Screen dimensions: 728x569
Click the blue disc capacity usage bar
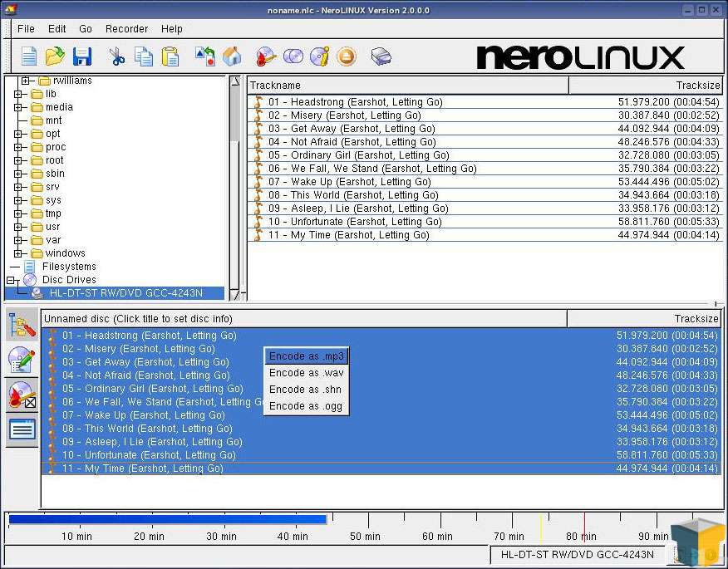point(168,519)
